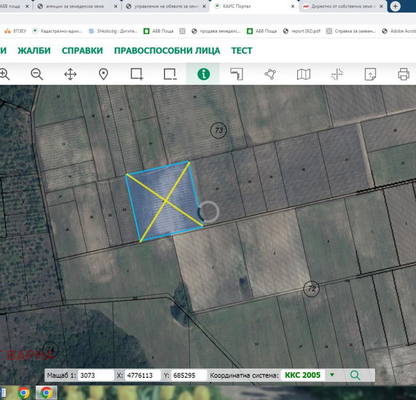The height and width of the screenshot is (400, 416).
Task: Choose the remove rectangle selection tool
Action: point(170,74)
